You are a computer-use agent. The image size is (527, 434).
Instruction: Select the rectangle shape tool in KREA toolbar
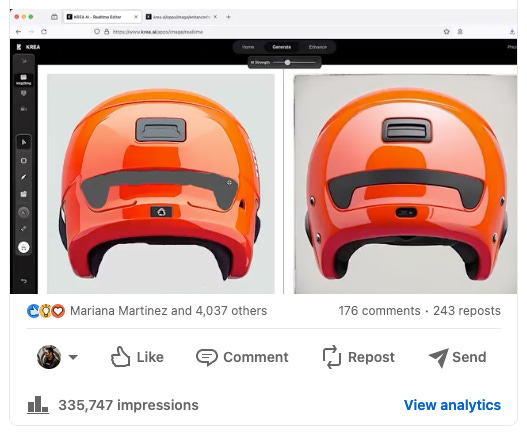(x=24, y=161)
